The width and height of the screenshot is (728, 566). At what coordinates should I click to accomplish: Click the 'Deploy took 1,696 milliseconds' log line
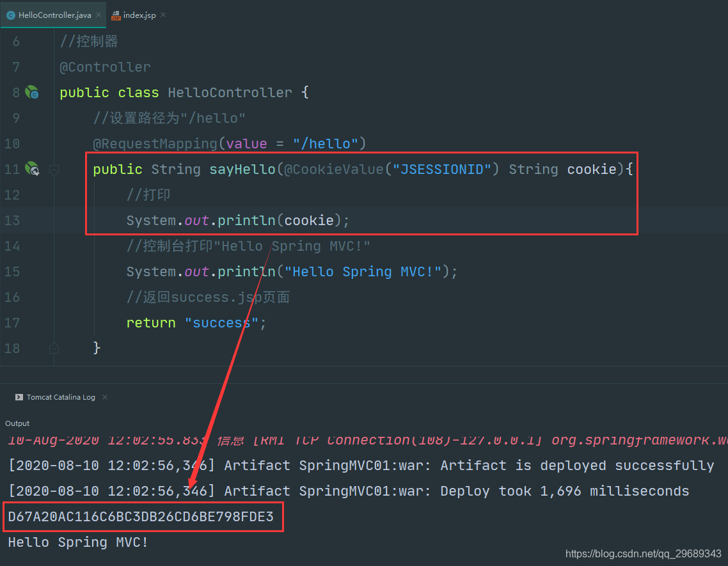pyautogui.click(x=349, y=491)
